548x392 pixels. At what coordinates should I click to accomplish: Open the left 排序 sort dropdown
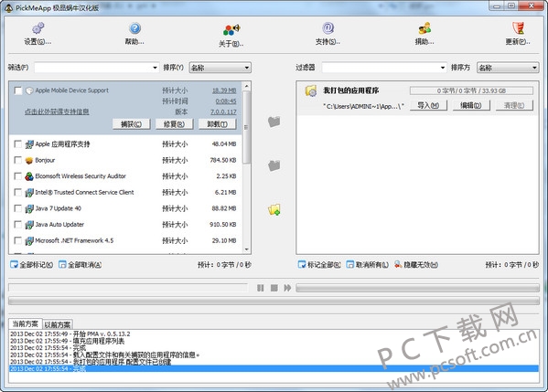[x=220, y=68]
